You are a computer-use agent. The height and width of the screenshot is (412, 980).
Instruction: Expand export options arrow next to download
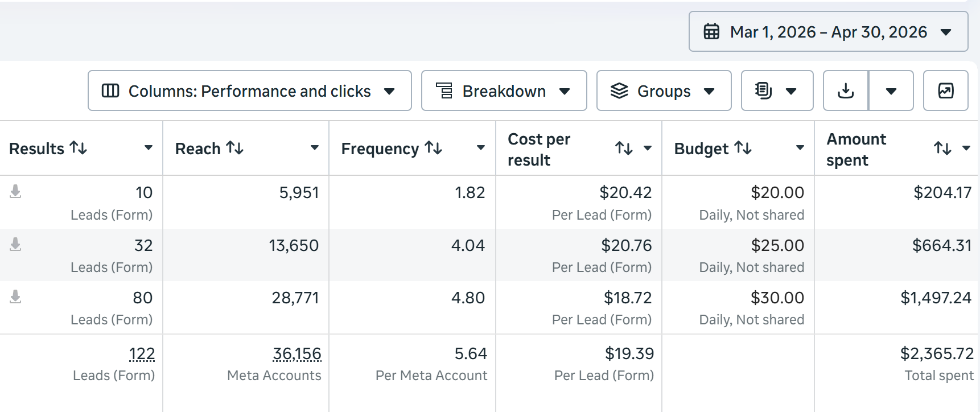[891, 90]
